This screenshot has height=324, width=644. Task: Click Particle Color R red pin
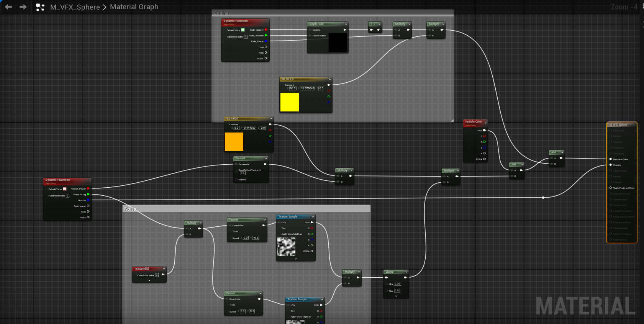[485, 136]
